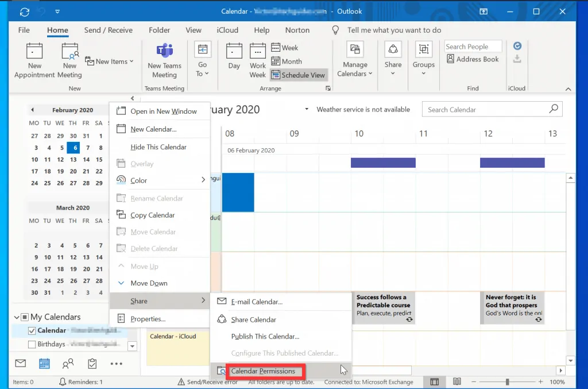Open the People pane from bottom navigation
Viewport: 588px width, 389px height.
click(68, 363)
